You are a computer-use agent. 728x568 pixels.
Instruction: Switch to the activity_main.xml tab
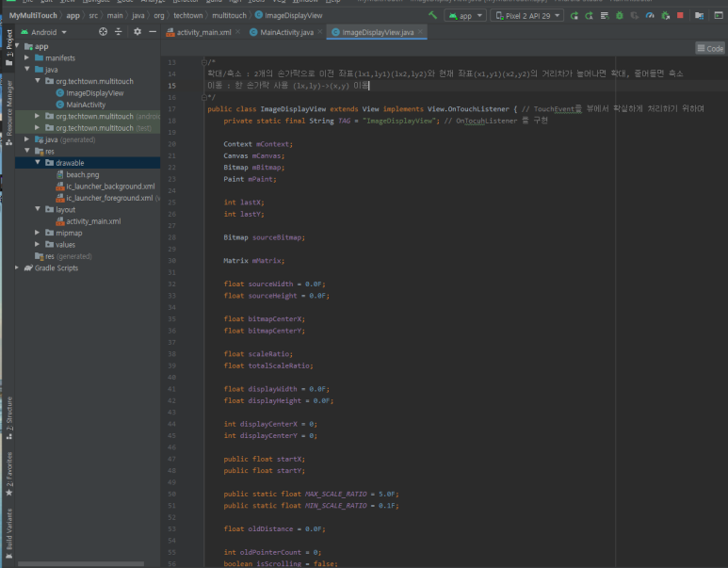point(204,32)
